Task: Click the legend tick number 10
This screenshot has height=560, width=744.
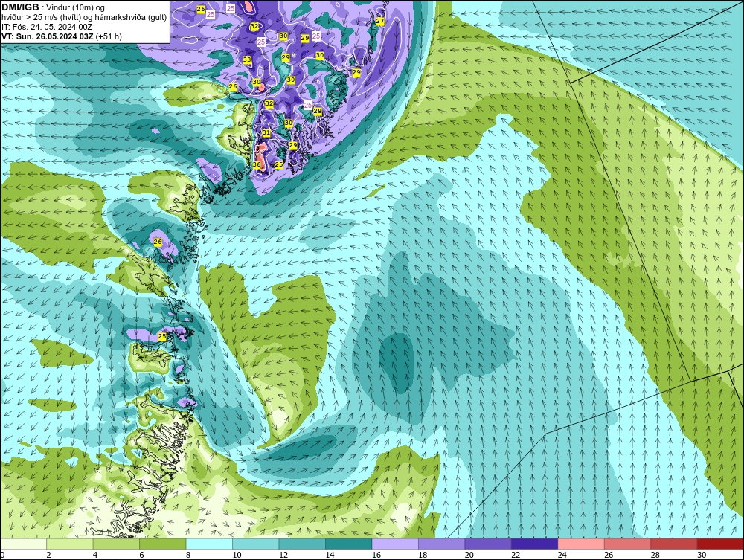Action: coord(237,555)
